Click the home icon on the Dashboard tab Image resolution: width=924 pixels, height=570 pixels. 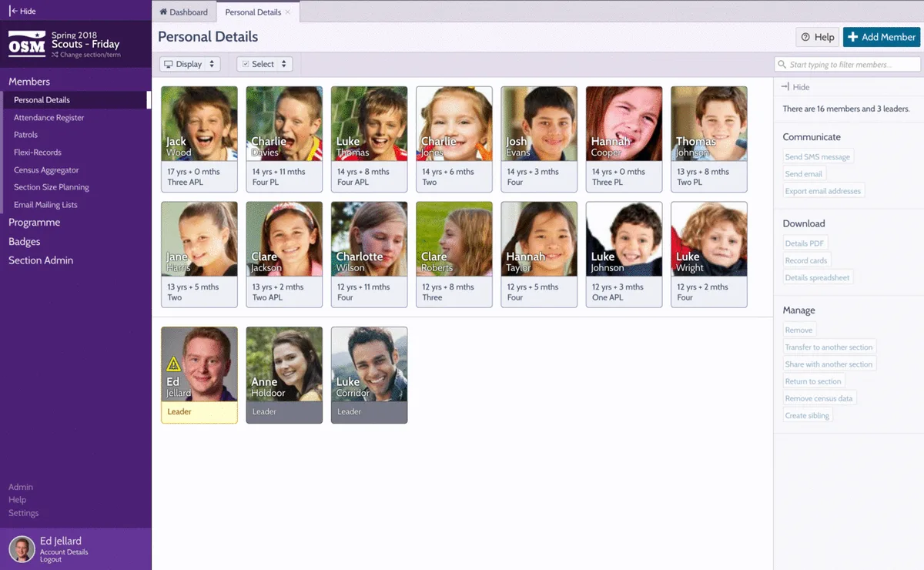pos(162,12)
